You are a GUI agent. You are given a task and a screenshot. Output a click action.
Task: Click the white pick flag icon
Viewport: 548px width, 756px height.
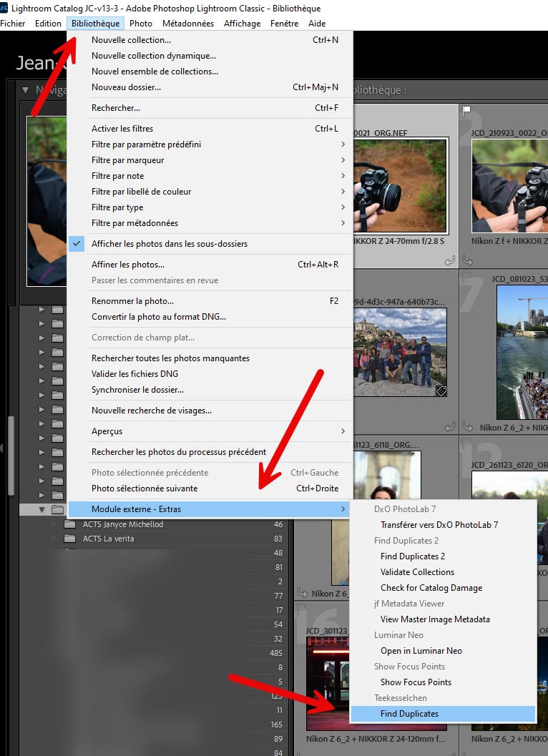coord(466,111)
